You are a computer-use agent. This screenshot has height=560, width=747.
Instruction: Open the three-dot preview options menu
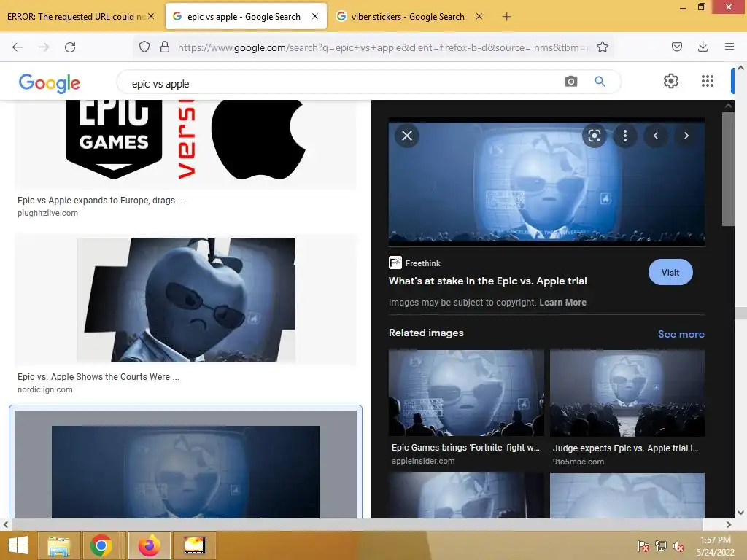(x=624, y=136)
